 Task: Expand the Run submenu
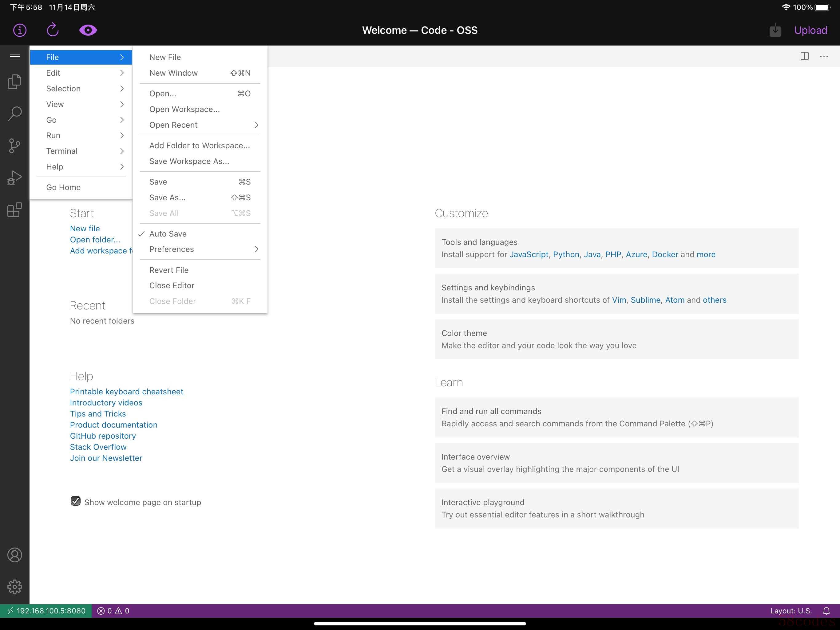[x=81, y=135]
